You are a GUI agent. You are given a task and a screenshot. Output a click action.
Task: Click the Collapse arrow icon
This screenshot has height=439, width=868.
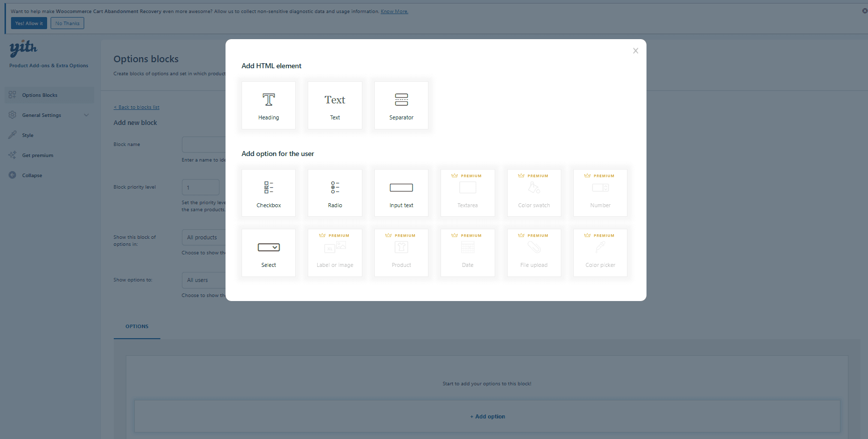coord(13,175)
